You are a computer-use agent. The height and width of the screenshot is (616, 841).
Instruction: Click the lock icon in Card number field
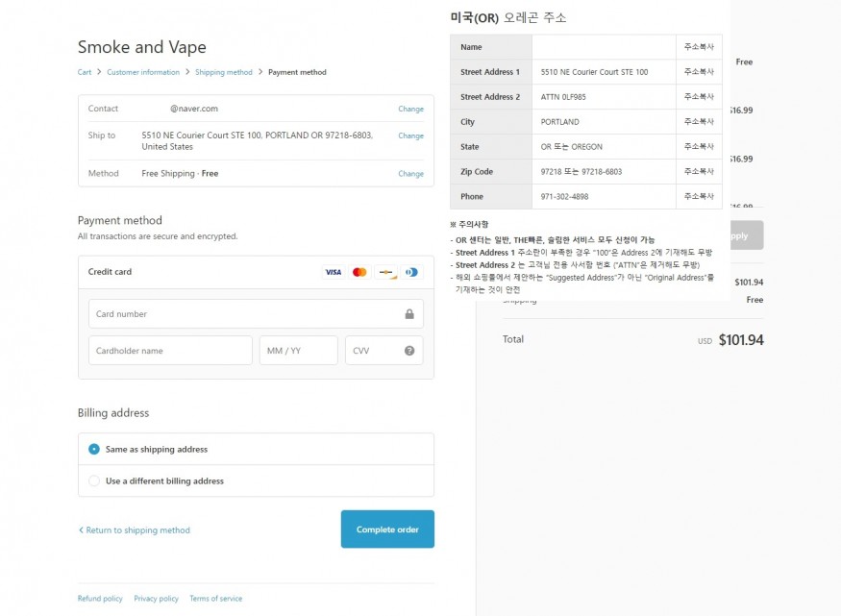pyautogui.click(x=409, y=314)
